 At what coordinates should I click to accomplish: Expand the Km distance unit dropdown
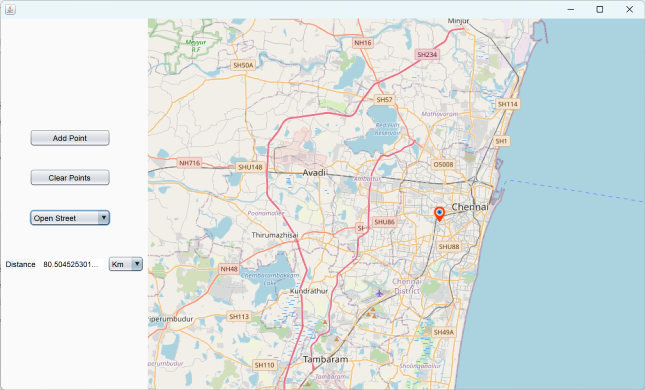(126, 264)
